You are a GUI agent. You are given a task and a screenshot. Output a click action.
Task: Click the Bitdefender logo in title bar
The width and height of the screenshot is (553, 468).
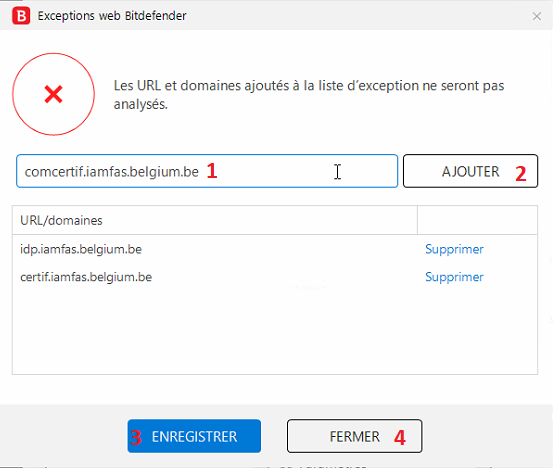click(x=21, y=16)
